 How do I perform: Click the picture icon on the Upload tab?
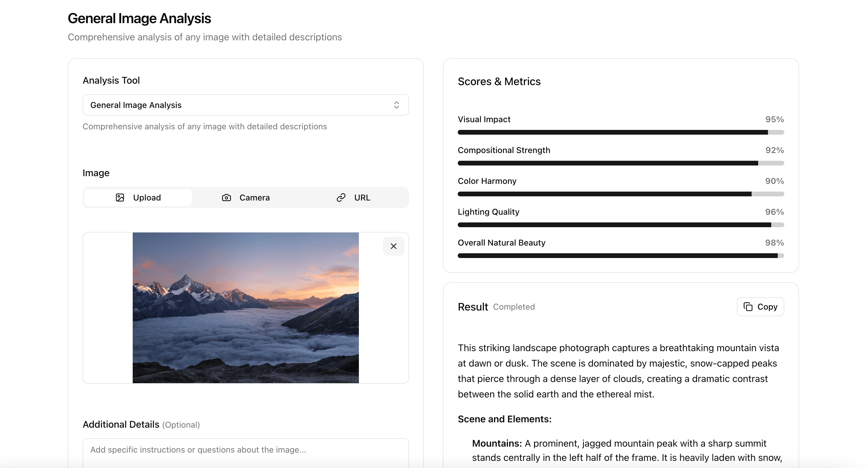120,197
